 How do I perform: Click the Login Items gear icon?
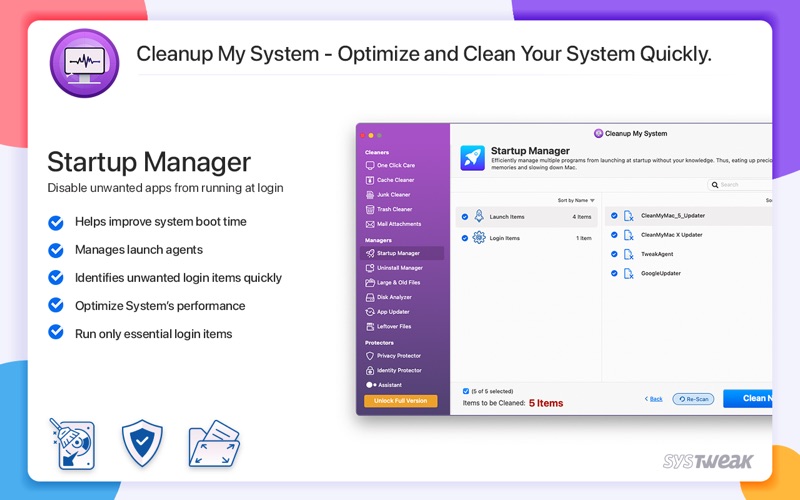coord(479,238)
